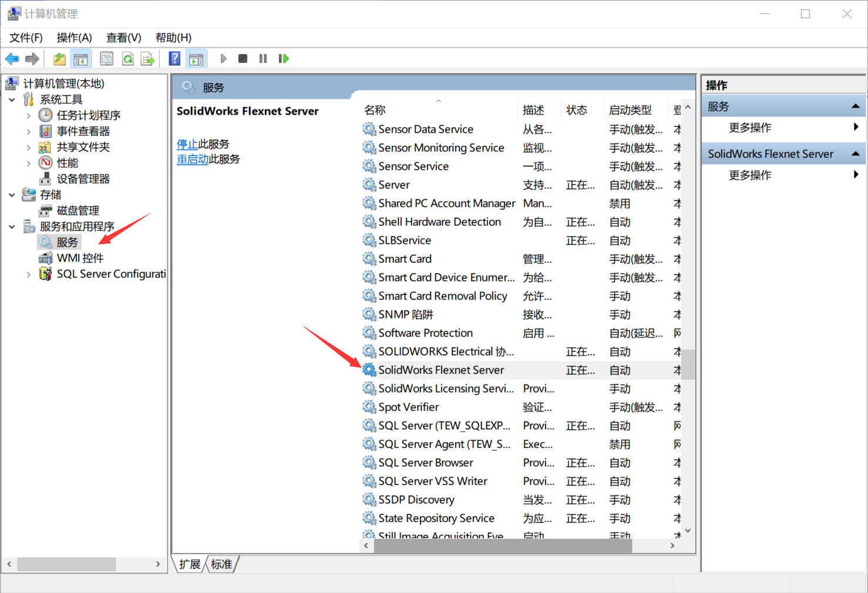Select the State Repository Service row
Viewport: 868px width, 593px height.
(521, 518)
